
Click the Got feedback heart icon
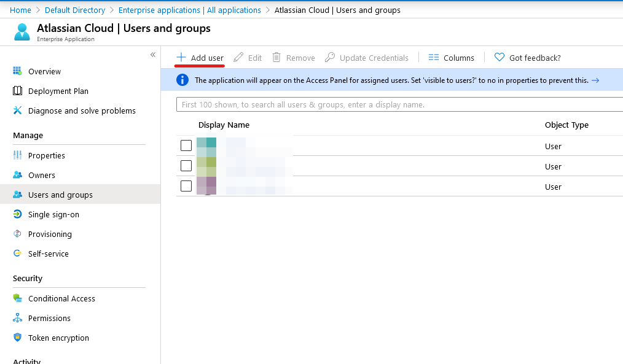(500, 58)
